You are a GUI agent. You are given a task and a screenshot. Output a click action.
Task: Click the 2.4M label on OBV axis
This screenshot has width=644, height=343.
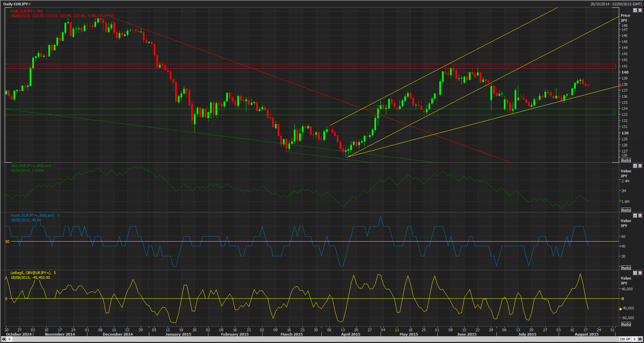tap(625, 181)
